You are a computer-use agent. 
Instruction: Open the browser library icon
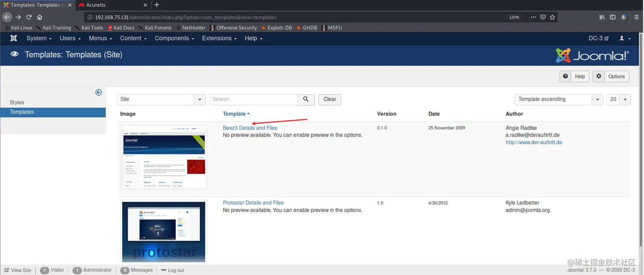[x=602, y=17]
